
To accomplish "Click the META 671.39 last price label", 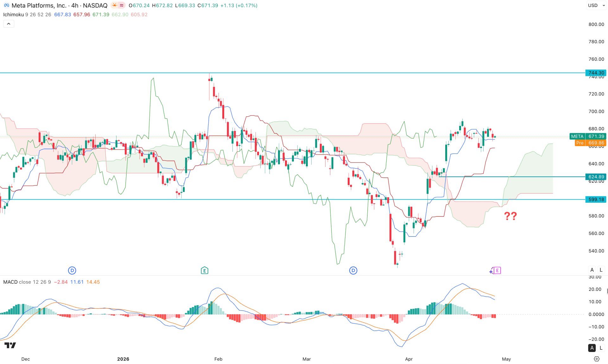I will coord(588,136).
